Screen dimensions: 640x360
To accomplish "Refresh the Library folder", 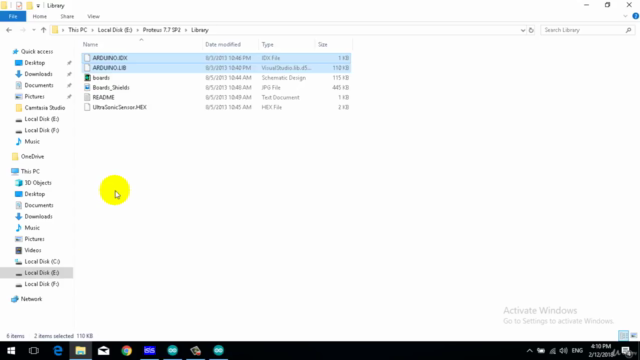I will pos(531,30).
